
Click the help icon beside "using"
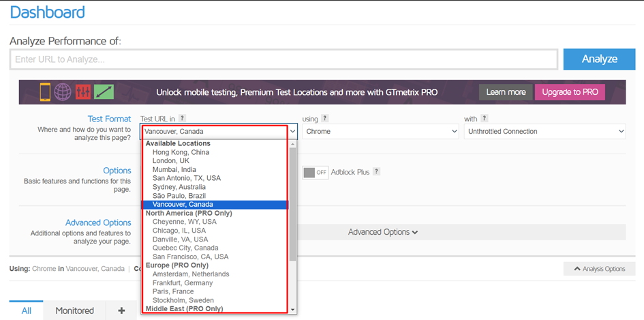pyautogui.click(x=325, y=119)
